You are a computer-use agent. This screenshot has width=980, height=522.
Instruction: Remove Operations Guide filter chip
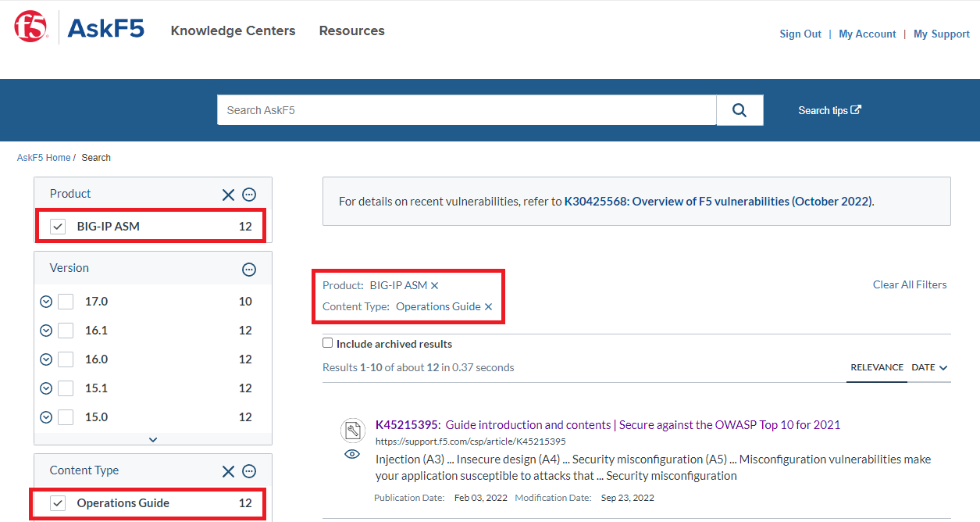pyautogui.click(x=488, y=307)
